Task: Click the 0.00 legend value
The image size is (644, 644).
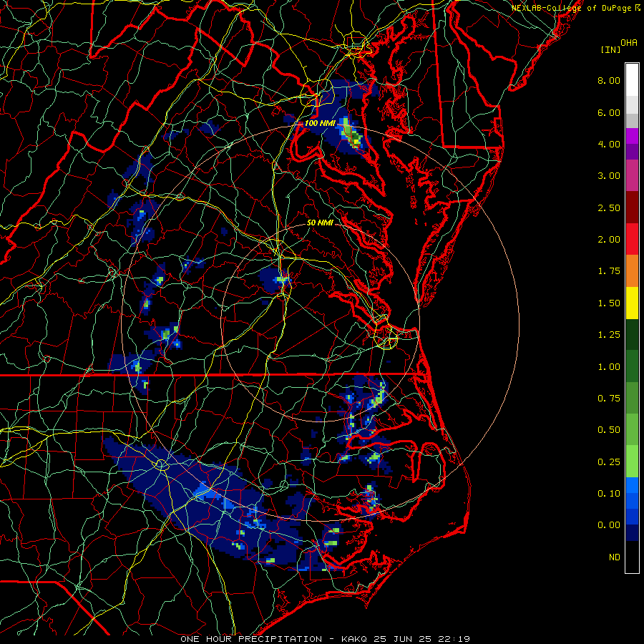Action: (609, 525)
